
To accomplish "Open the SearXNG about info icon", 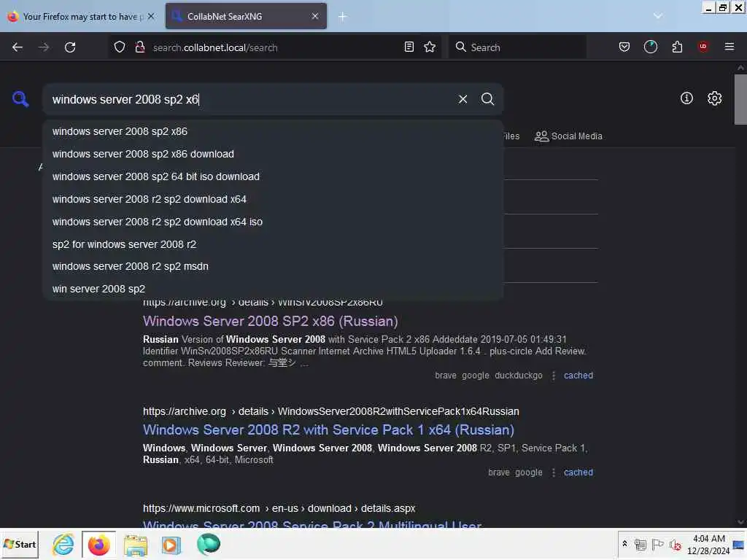I will [686, 98].
